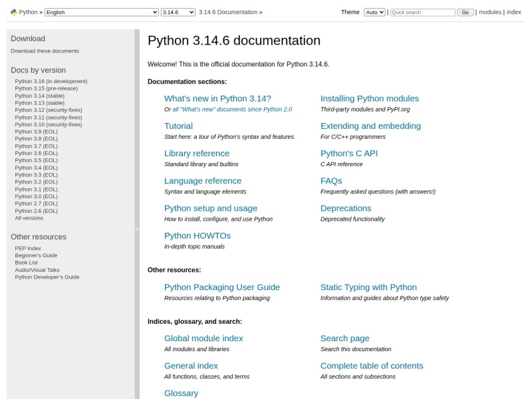Click the Python breadcrumb link
This screenshot has height=399, width=532.
28,12
